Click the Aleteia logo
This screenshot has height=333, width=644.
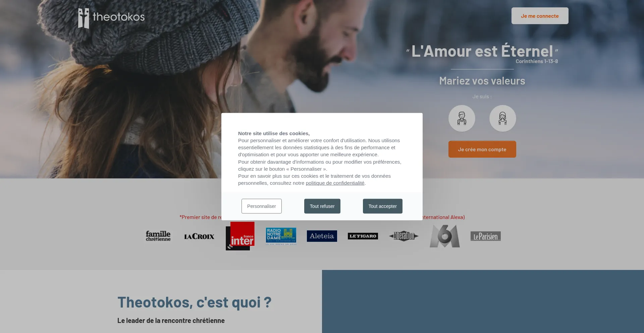tap(322, 236)
